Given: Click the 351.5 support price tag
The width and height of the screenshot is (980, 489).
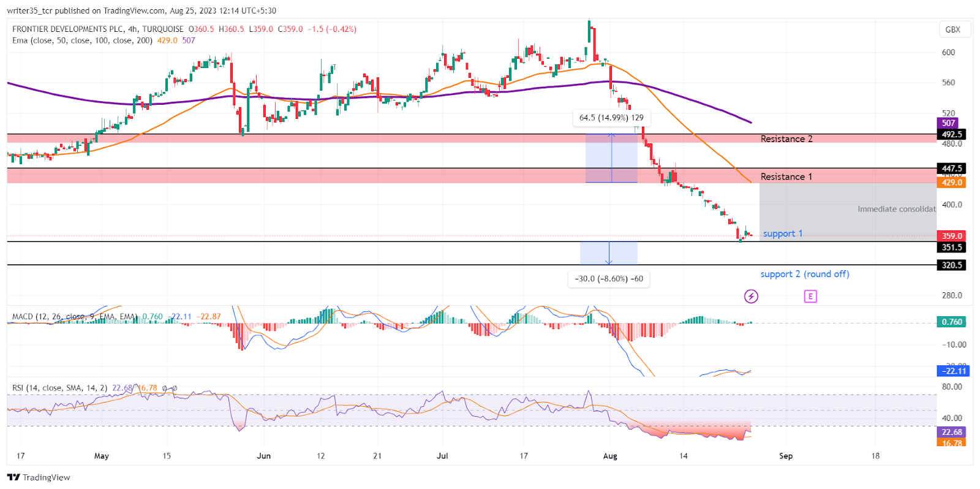Looking at the screenshot, I should [x=952, y=248].
